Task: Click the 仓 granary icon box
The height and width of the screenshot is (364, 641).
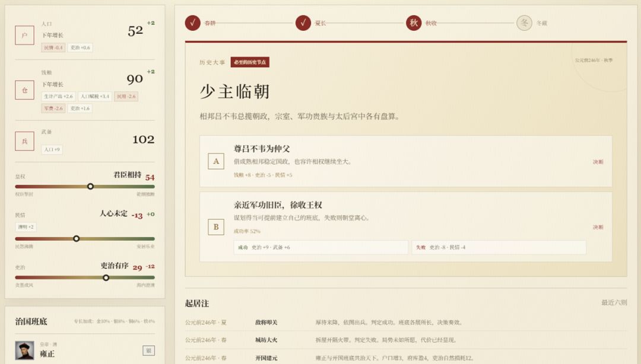Action: tap(24, 90)
